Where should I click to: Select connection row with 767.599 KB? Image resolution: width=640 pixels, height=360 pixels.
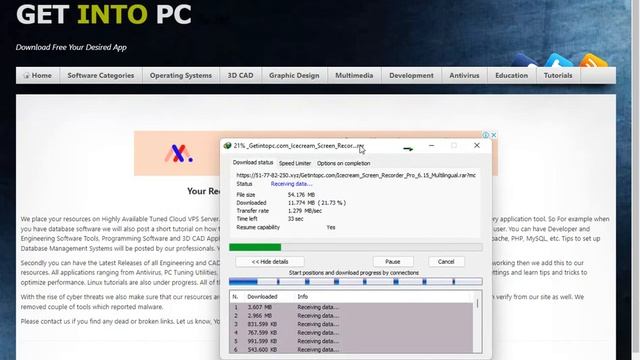(351, 333)
